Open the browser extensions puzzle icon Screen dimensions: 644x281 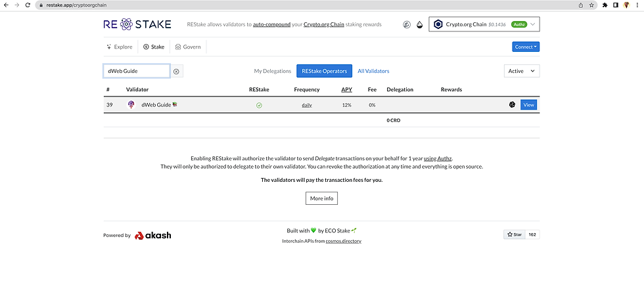point(605,5)
